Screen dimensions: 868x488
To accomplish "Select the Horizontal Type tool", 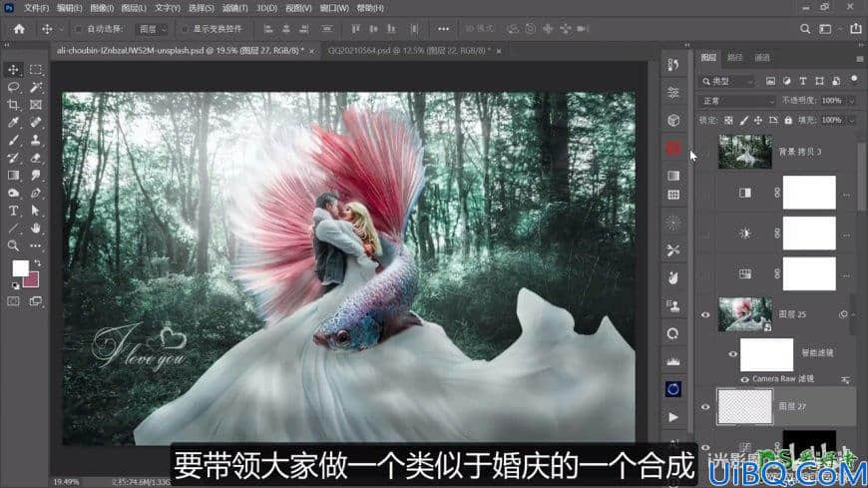I will click(x=13, y=211).
